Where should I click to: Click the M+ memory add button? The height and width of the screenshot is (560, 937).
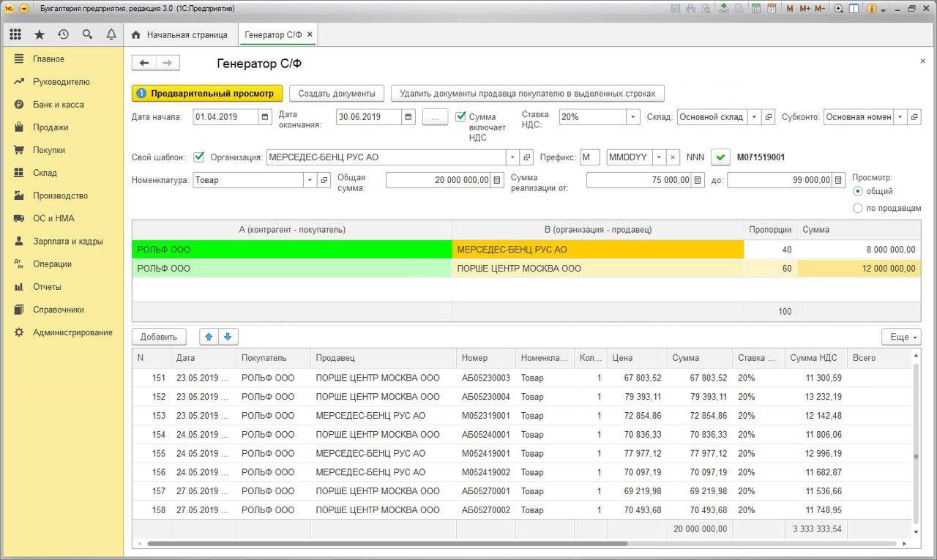click(x=805, y=9)
